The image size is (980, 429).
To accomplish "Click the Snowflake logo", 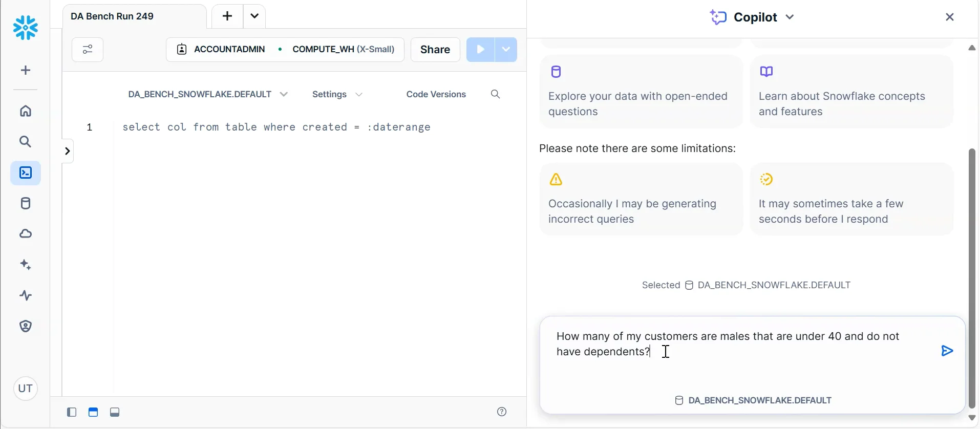I will point(26,28).
